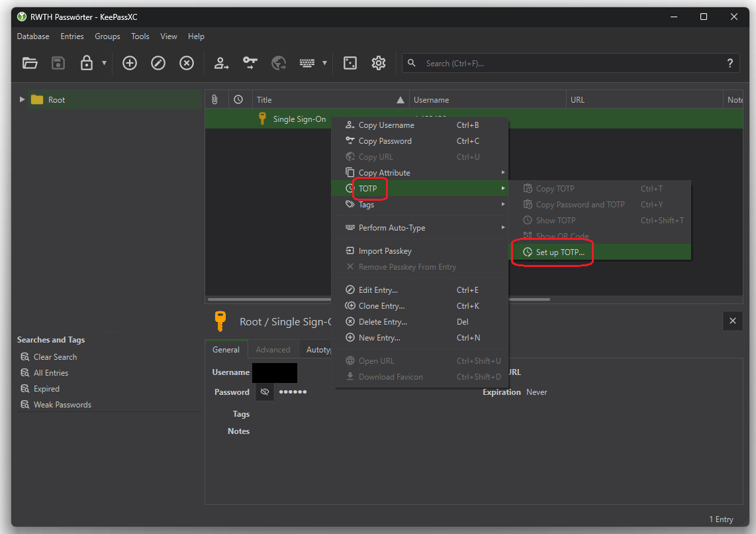This screenshot has height=534, width=756.
Task: Open the Groups menu
Action: (x=107, y=36)
